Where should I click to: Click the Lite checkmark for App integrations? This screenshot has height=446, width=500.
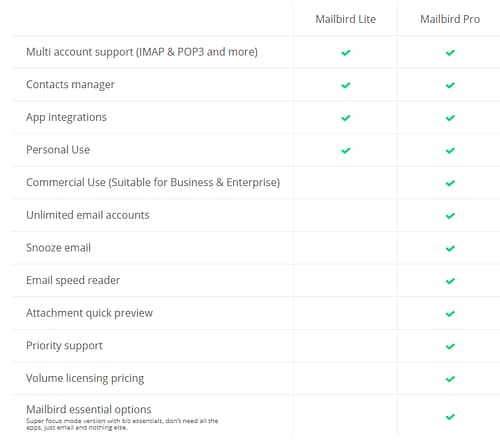[346, 118]
